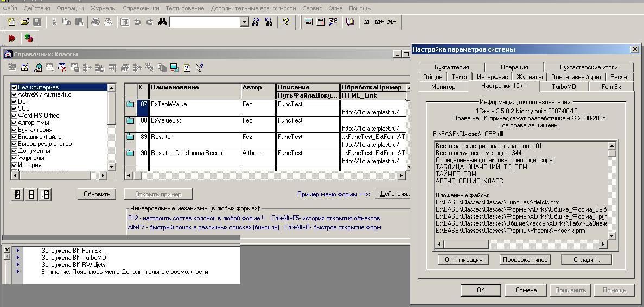Switch to the TurboMD tab
The height and width of the screenshot is (307, 644).
564,87
